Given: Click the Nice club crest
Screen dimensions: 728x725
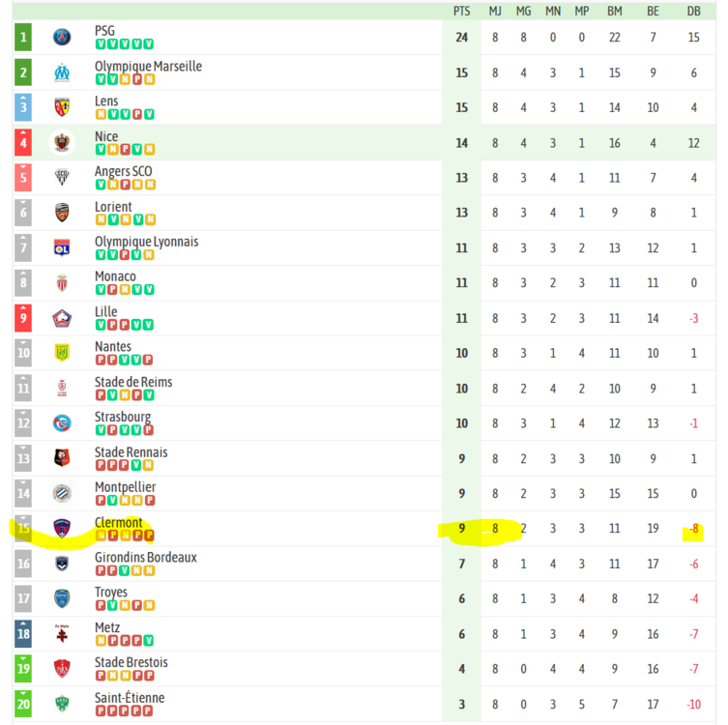Looking at the screenshot, I should (x=62, y=142).
